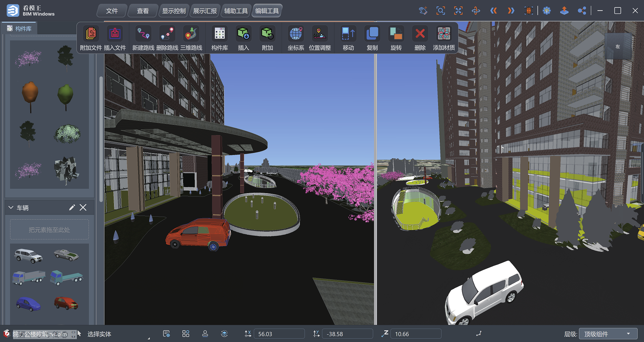Image resolution: width=644 pixels, height=342 pixels.
Task: Open the 层级 顶级组件 dropdown
Action: pos(608,334)
